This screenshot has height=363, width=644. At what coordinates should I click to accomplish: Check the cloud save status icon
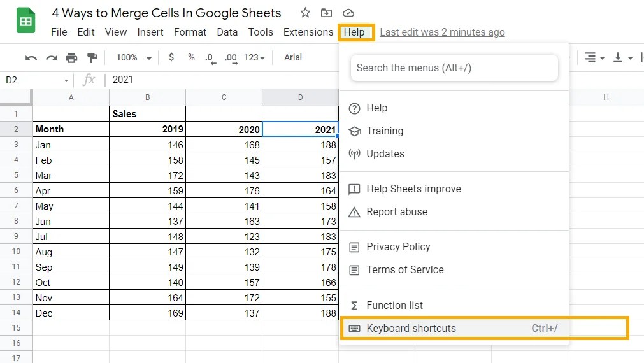pyautogui.click(x=348, y=13)
